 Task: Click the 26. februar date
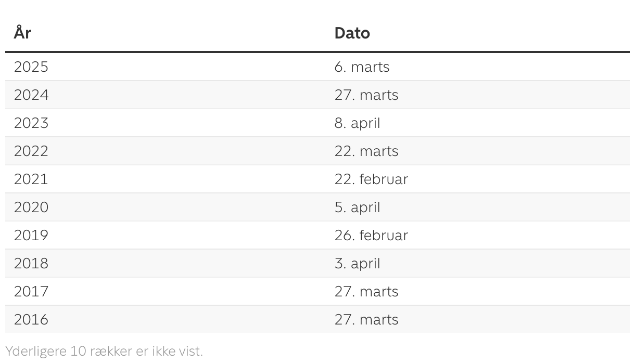tap(371, 236)
